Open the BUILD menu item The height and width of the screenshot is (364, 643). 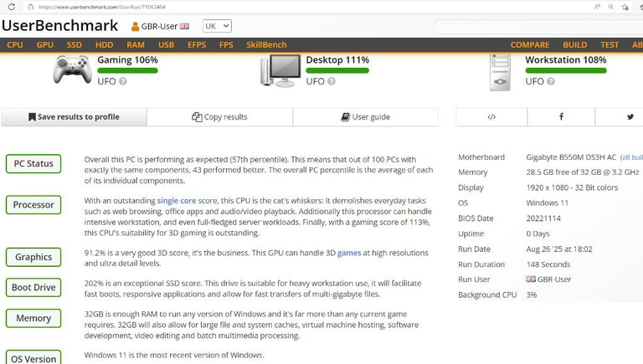[x=574, y=44]
